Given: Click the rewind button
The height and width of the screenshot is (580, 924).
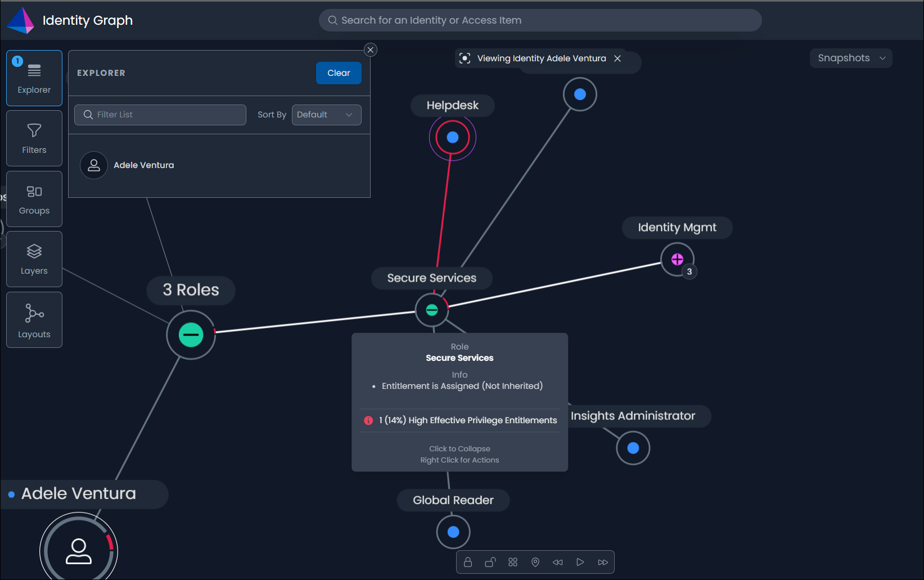Looking at the screenshot, I should (558, 562).
